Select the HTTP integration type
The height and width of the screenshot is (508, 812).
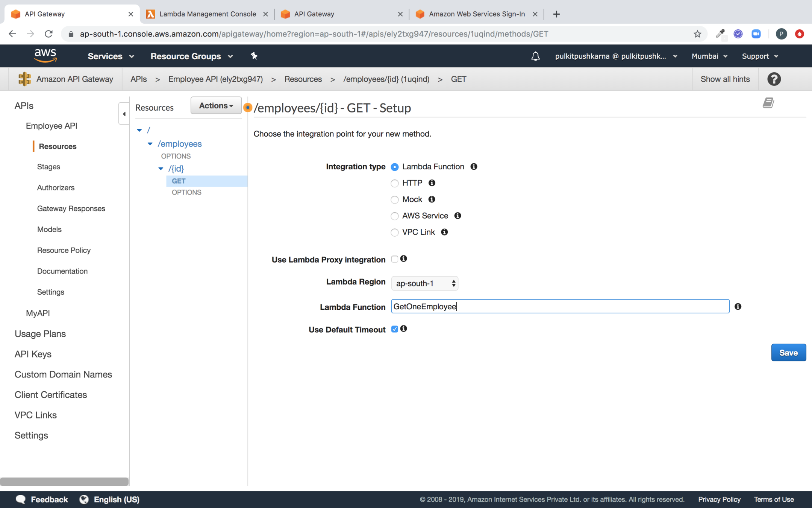coord(394,183)
